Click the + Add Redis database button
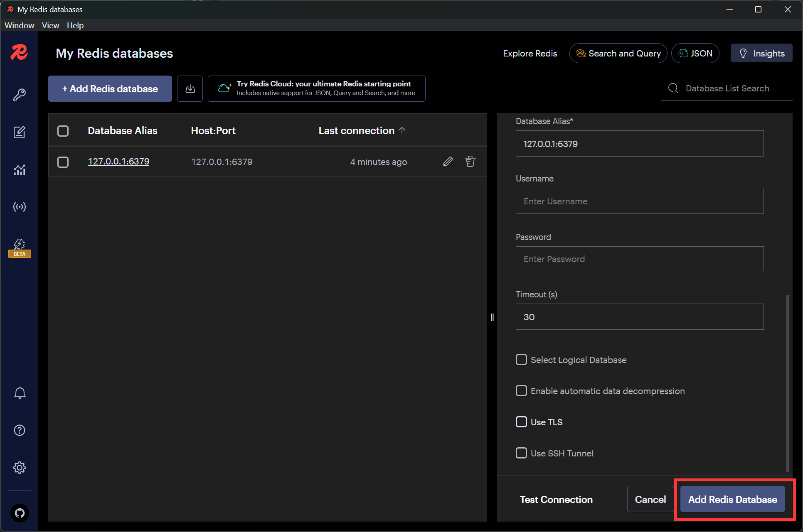 click(x=110, y=88)
